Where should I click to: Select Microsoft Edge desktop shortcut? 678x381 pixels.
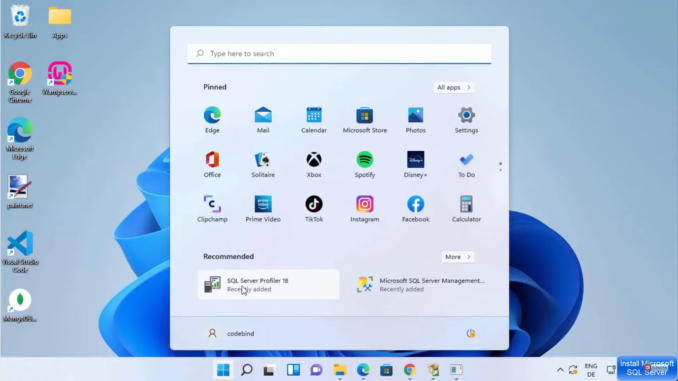pyautogui.click(x=20, y=139)
